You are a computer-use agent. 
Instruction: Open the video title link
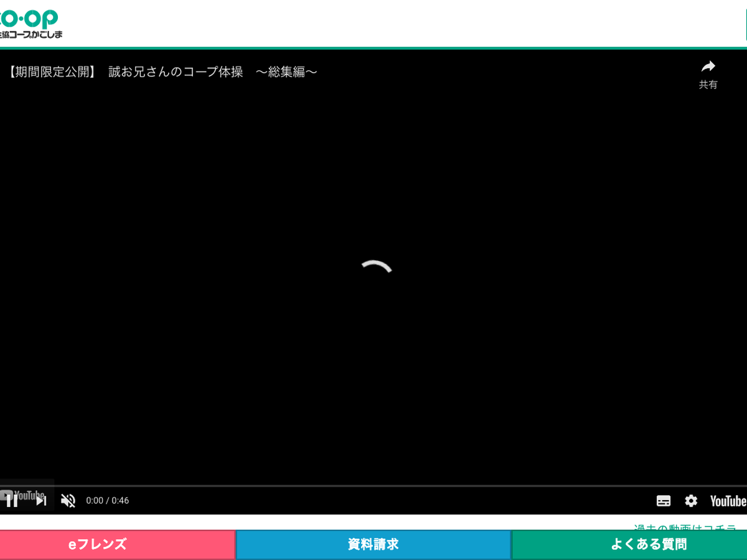point(163,72)
